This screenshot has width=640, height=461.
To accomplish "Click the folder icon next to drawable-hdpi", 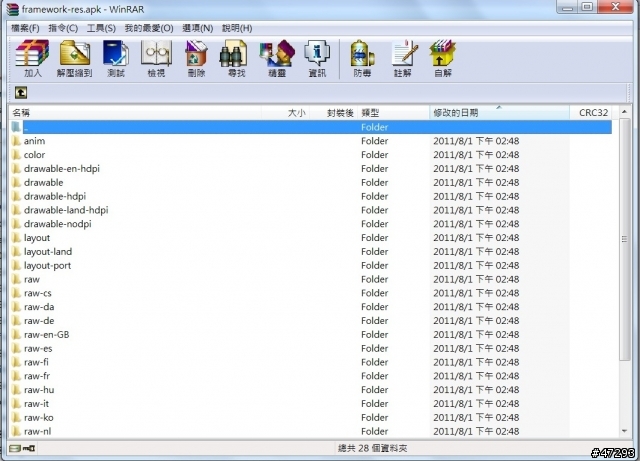I will click(16, 196).
